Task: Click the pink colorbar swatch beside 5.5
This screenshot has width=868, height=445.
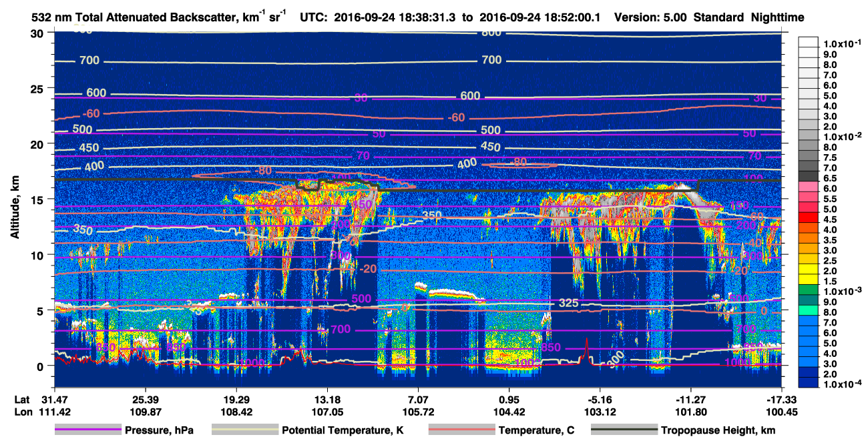Action: pos(809,196)
